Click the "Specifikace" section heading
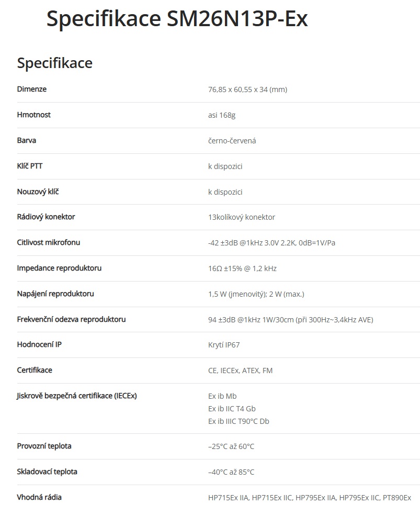Screen dimensions: 420x505 coord(55,63)
